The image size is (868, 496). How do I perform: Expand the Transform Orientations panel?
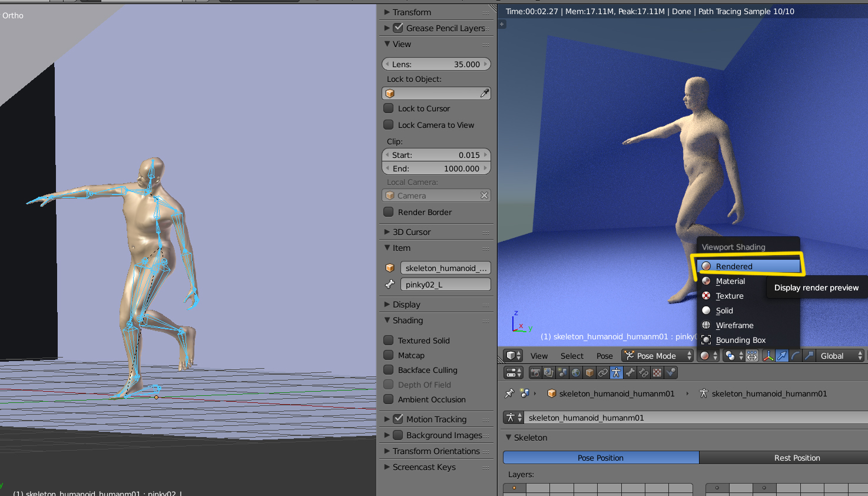[436, 451]
